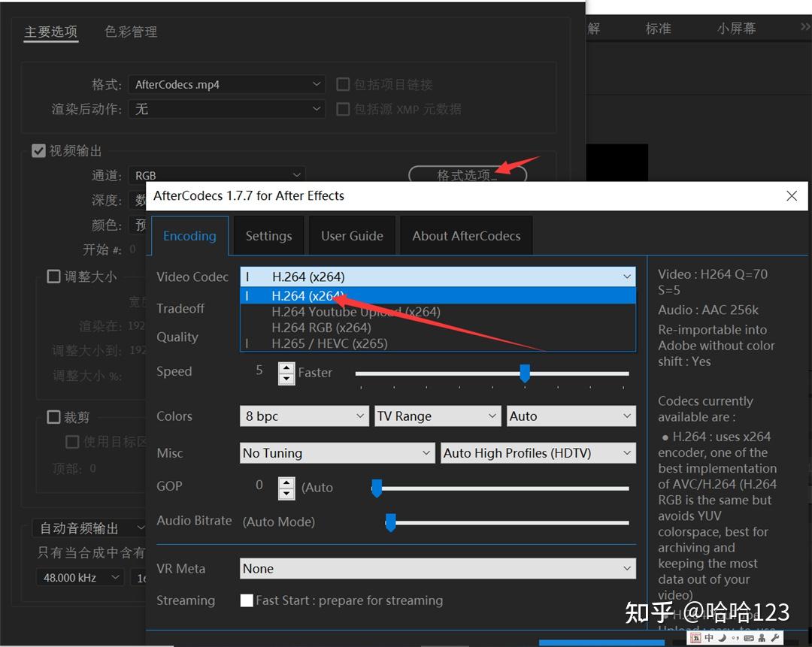Open the Auto color dropdown
Image resolution: width=812 pixels, height=647 pixels.
pyautogui.click(x=571, y=416)
